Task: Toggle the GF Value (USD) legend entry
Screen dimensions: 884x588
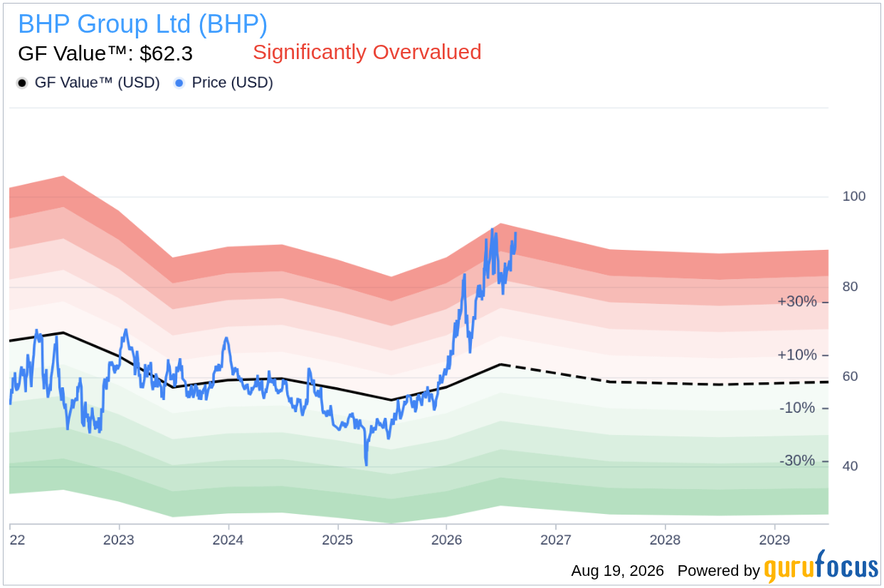Action: pyautogui.click(x=88, y=83)
